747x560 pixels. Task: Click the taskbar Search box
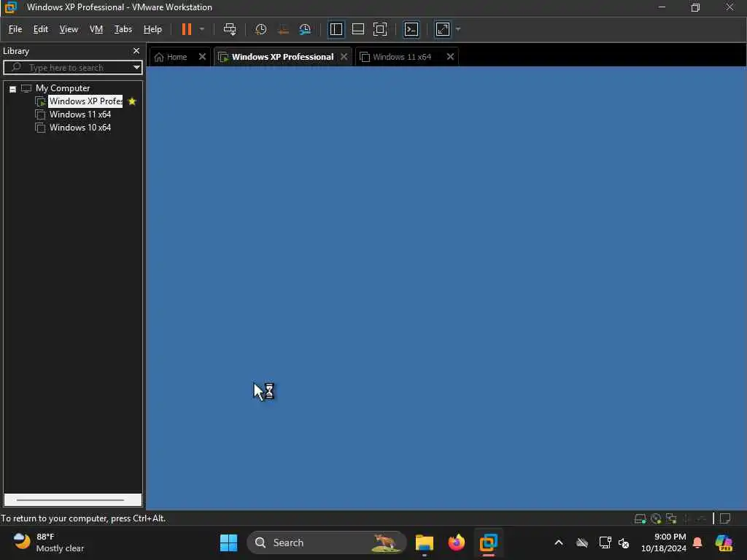(x=326, y=542)
